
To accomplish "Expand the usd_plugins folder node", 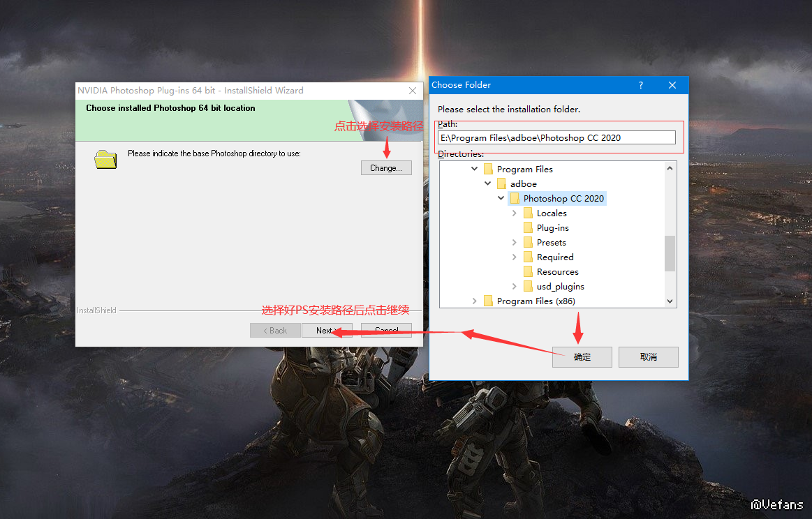I will coord(515,286).
